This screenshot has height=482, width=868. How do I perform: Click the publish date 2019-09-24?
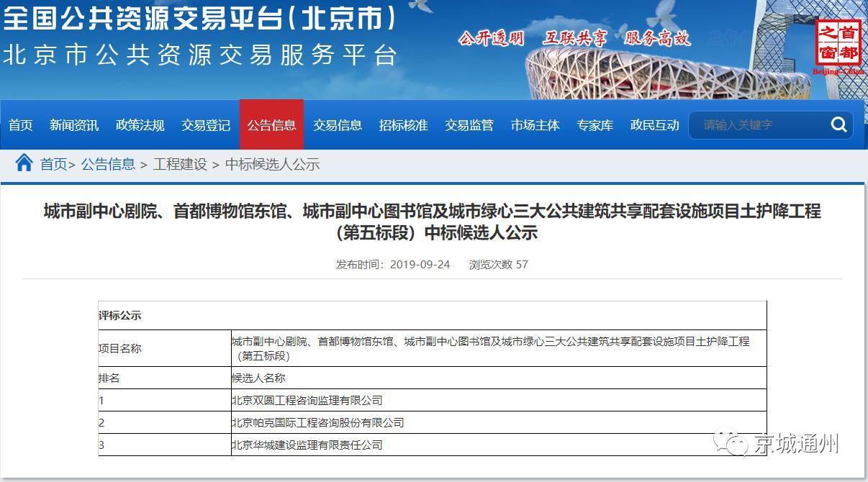(420, 264)
